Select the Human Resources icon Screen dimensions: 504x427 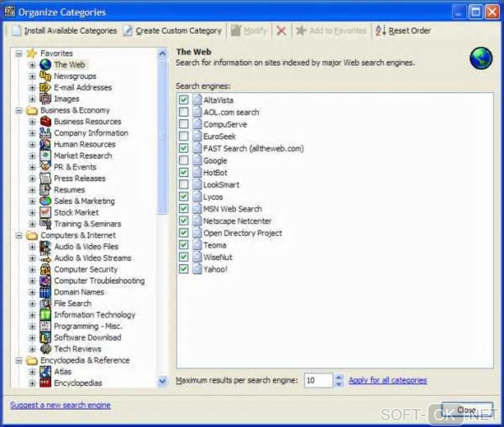pos(45,144)
